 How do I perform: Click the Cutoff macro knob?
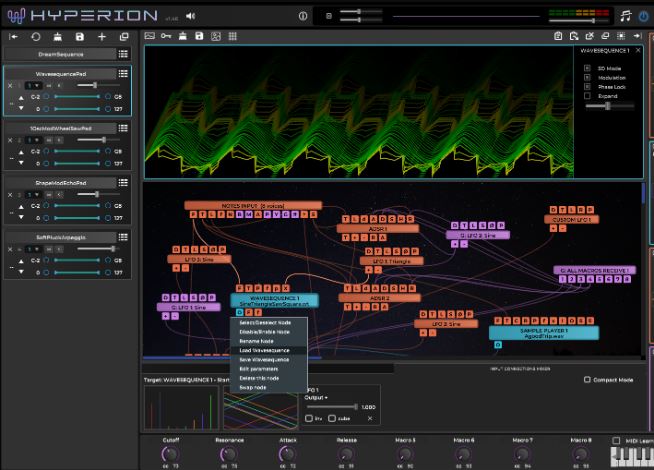(170, 454)
